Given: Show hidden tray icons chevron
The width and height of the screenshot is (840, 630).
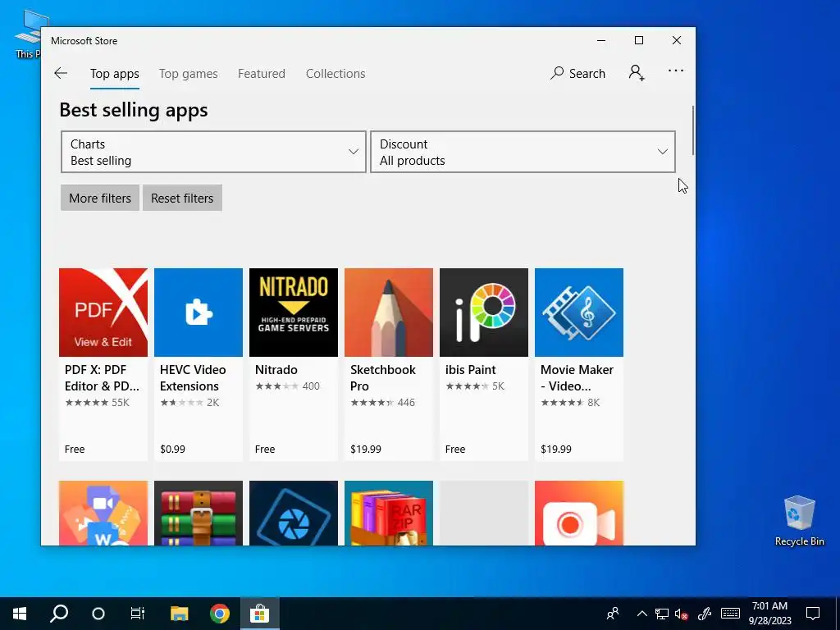Looking at the screenshot, I should pyautogui.click(x=641, y=614).
